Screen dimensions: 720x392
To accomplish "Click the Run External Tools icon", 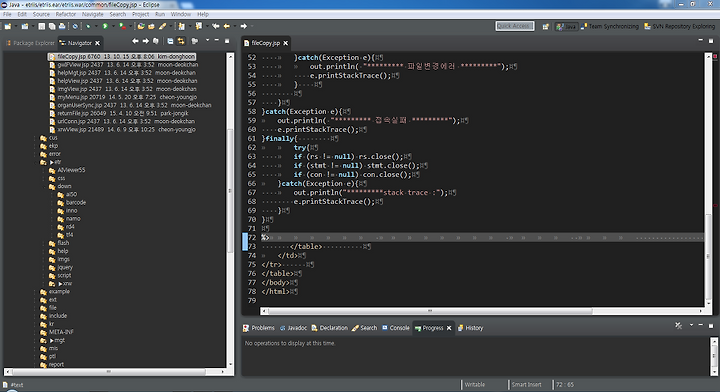I will [122, 27].
